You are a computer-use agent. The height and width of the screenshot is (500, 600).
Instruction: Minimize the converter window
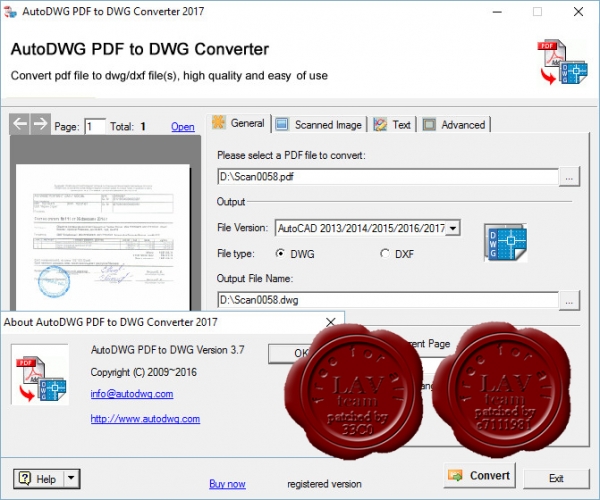click(x=497, y=12)
